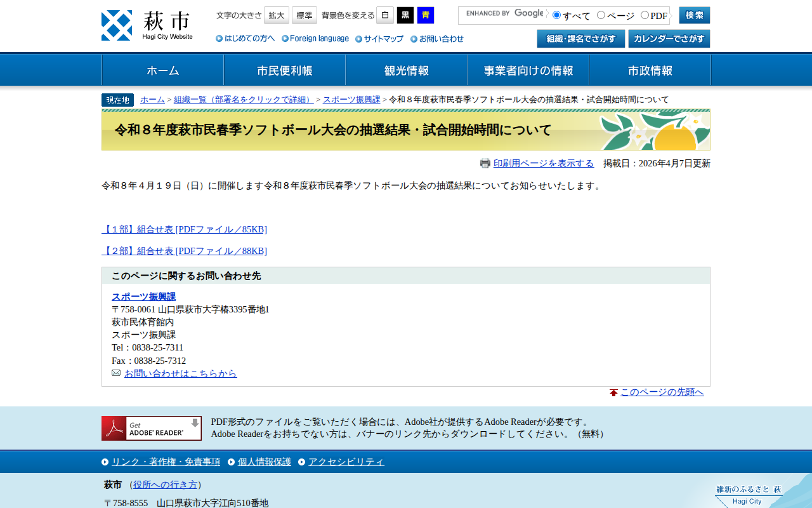The height and width of the screenshot is (508, 812).
Task: Click the このページに関するお問い合わせ先 heading
Action: click(x=187, y=276)
